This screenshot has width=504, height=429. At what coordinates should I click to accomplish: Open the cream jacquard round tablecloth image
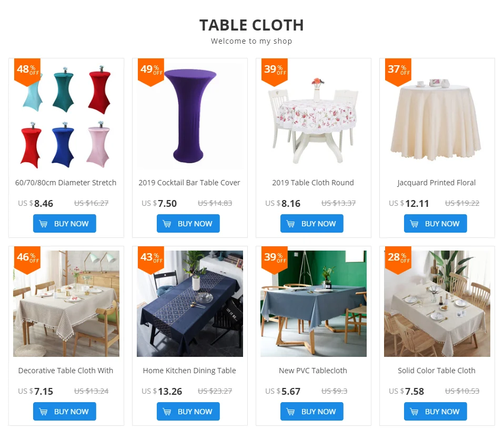click(x=437, y=116)
